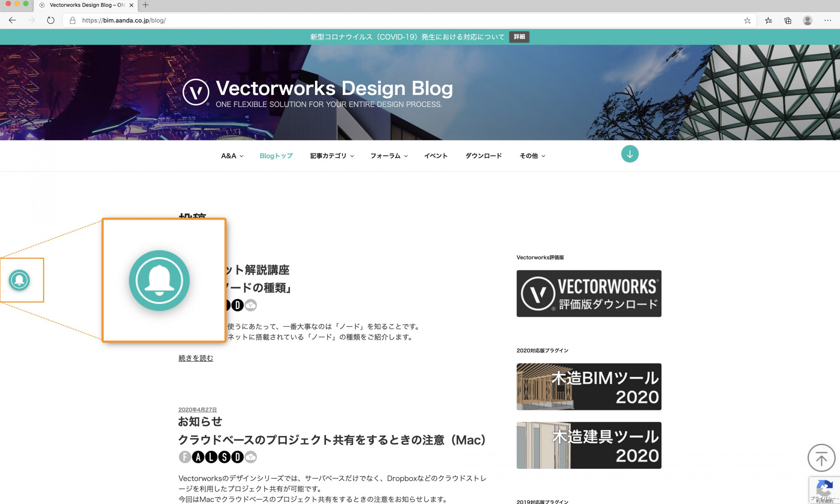Expand the その他 menu
The height and width of the screenshot is (504, 840).
tap(532, 156)
